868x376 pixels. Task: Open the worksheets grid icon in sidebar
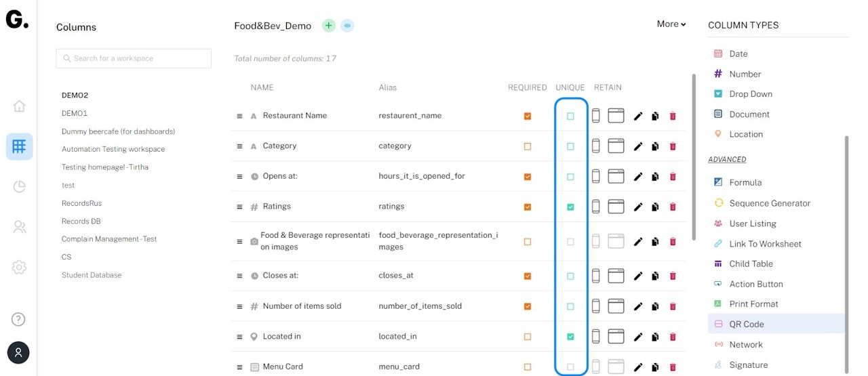pyautogui.click(x=19, y=146)
